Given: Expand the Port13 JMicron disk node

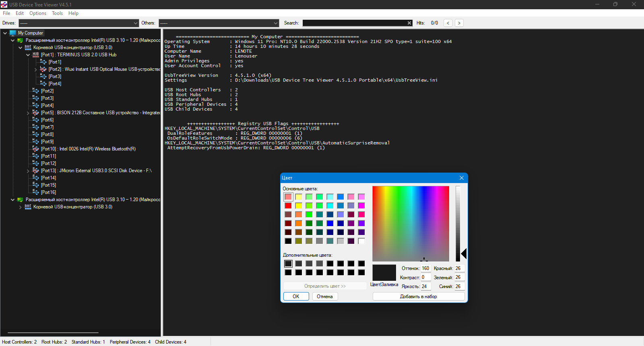Looking at the screenshot, I should (28, 171).
